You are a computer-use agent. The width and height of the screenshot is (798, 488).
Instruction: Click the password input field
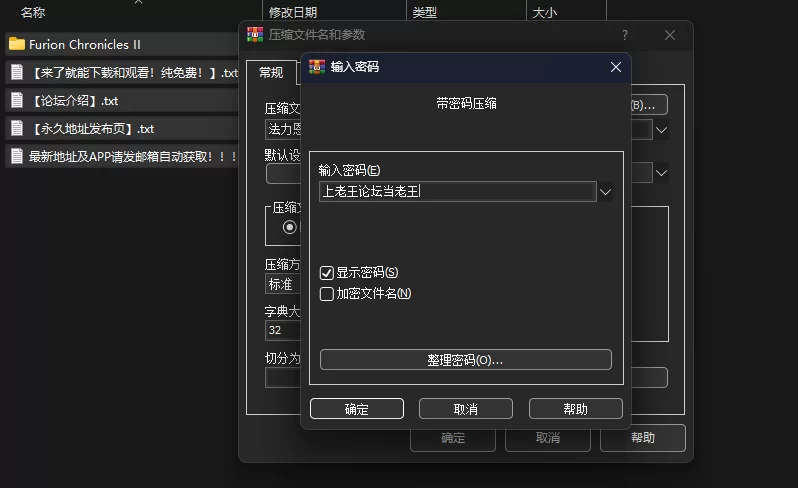tap(458, 192)
